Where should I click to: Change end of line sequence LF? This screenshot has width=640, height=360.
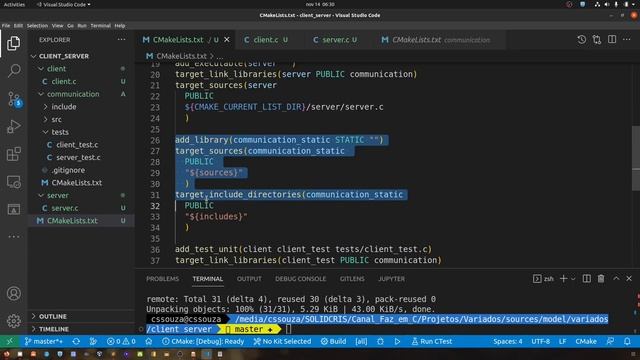(x=562, y=341)
